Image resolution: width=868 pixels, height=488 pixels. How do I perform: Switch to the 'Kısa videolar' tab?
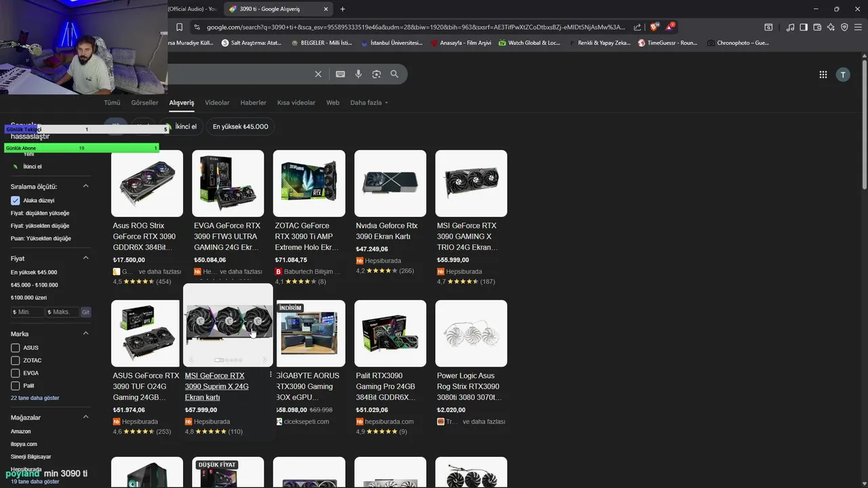point(296,103)
